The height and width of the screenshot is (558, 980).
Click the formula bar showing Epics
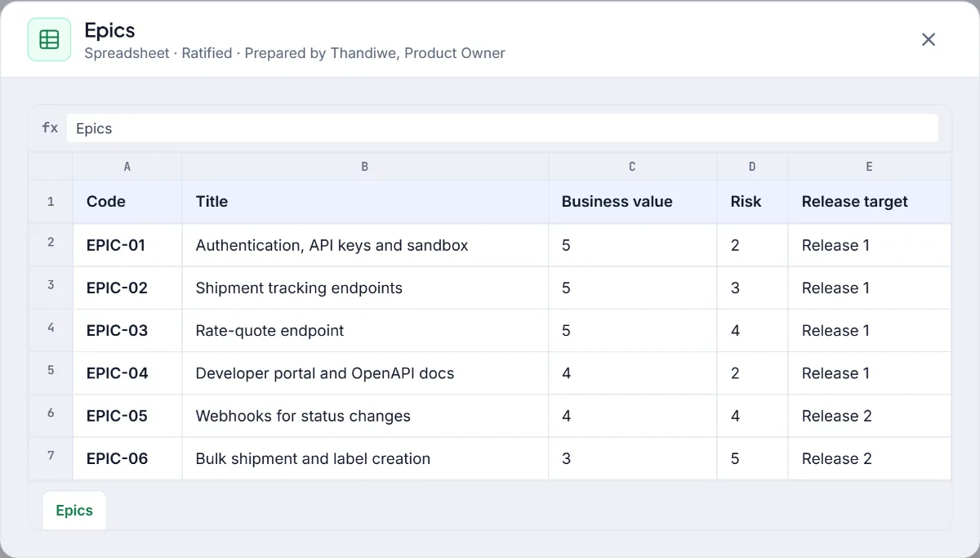(x=502, y=128)
